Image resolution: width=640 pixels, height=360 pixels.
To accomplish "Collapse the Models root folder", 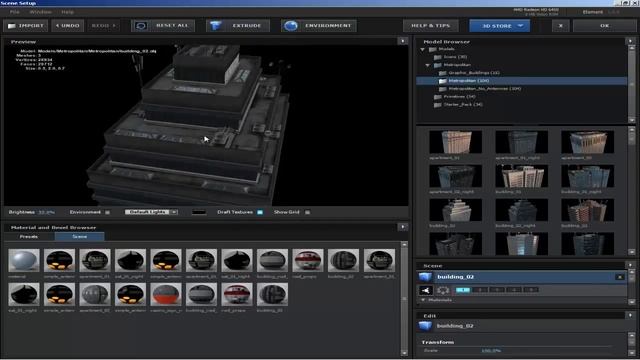I will tap(422, 49).
